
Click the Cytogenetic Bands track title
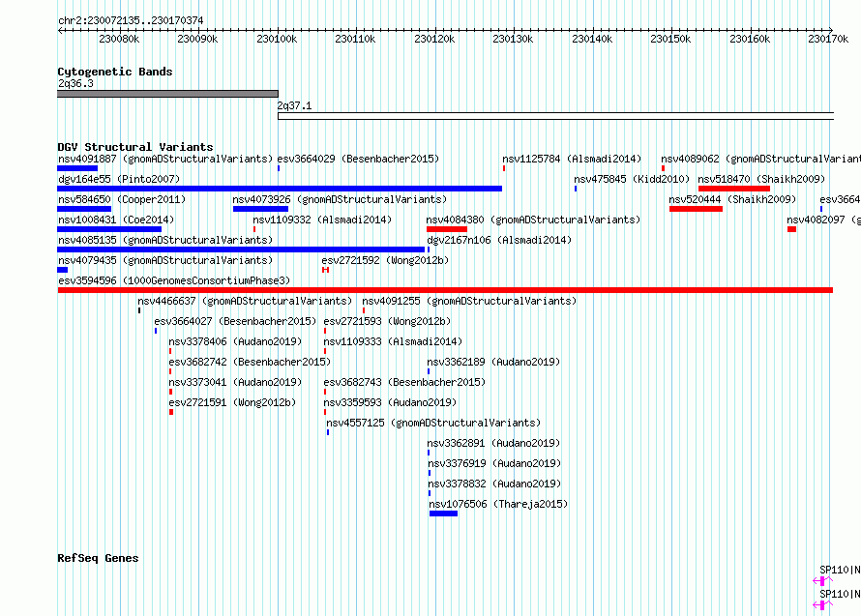point(115,72)
